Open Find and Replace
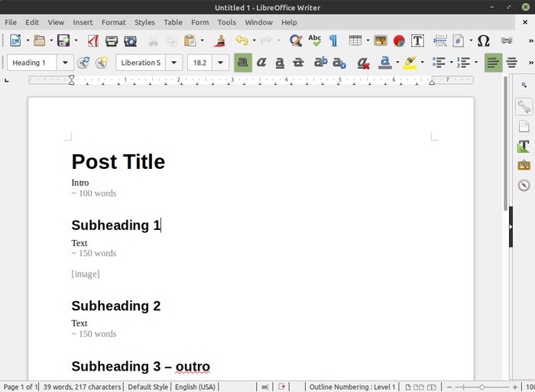The width and height of the screenshot is (535, 392). (296, 40)
